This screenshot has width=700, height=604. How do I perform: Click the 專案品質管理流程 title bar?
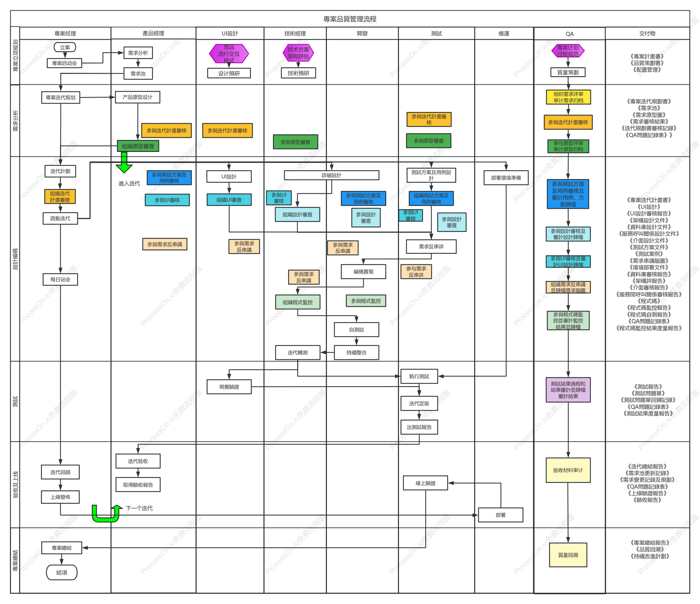(x=350, y=19)
